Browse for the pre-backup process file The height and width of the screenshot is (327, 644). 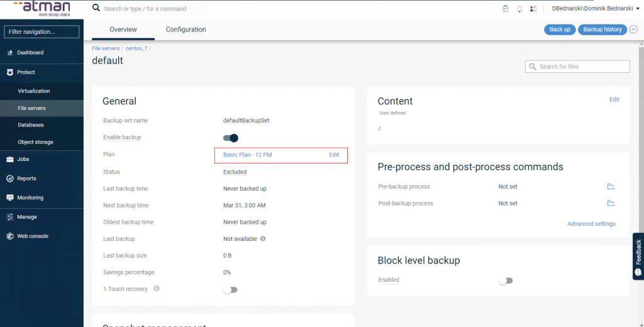(611, 187)
